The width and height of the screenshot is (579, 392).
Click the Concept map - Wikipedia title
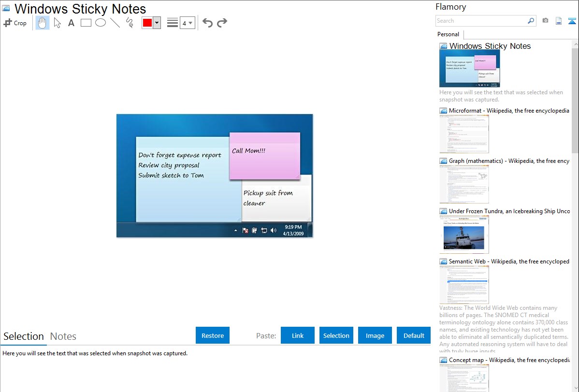pos(509,360)
